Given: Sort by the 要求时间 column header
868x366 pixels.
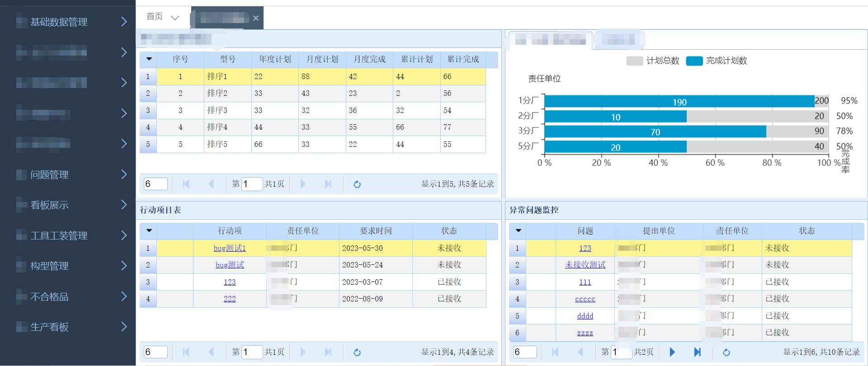Looking at the screenshot, I should point(376,231).
